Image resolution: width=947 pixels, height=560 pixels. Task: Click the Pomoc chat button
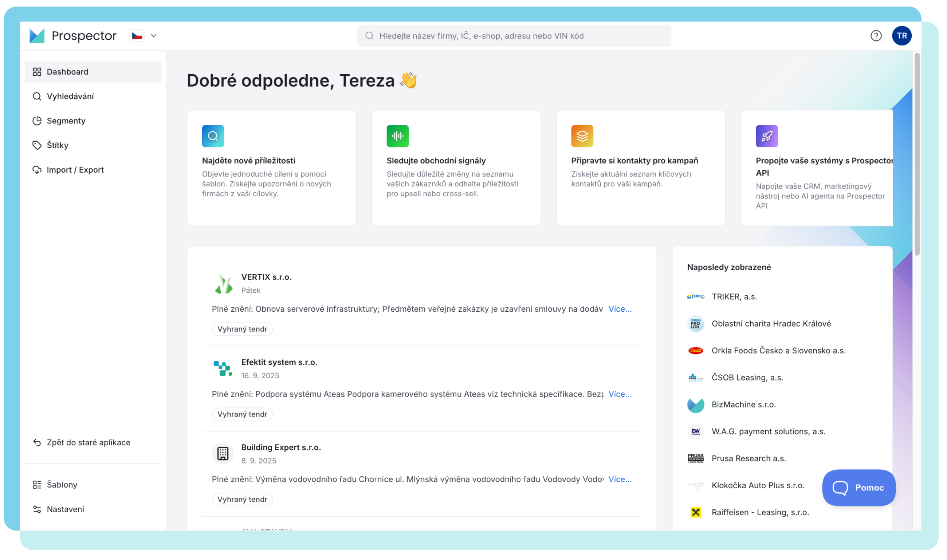[x=859, y=488]
